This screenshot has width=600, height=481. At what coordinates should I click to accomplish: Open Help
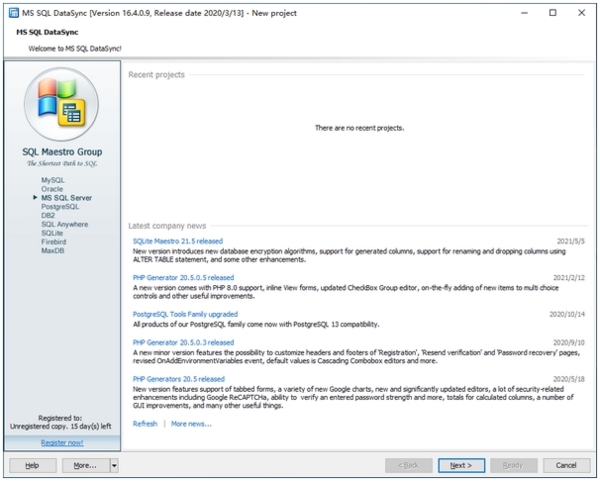33,465
